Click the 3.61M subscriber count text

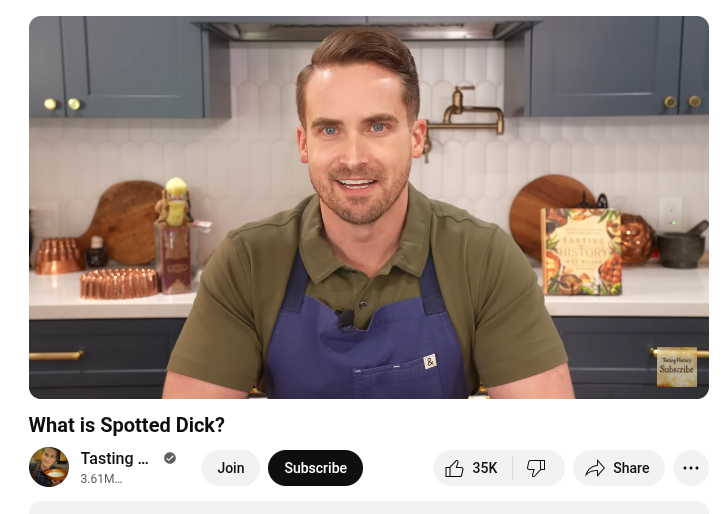(x=101, y=478)
